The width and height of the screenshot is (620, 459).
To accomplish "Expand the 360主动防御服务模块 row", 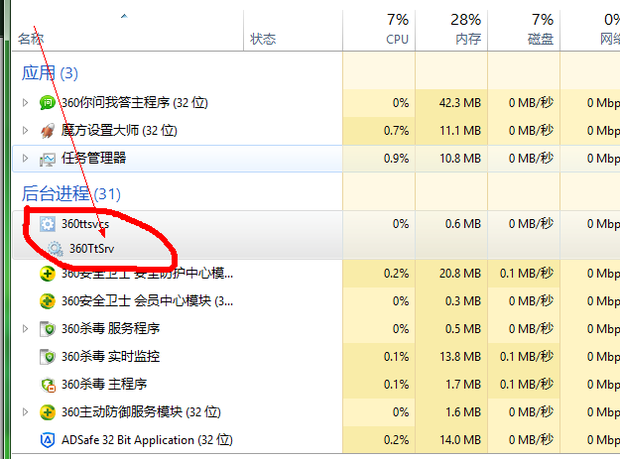I will (25, 412).
